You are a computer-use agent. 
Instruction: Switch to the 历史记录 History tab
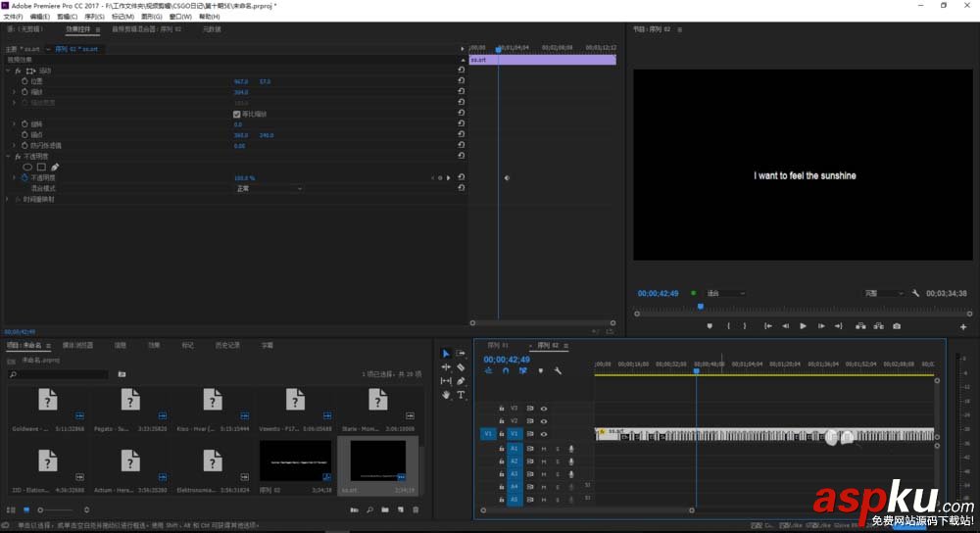(227, 345)
